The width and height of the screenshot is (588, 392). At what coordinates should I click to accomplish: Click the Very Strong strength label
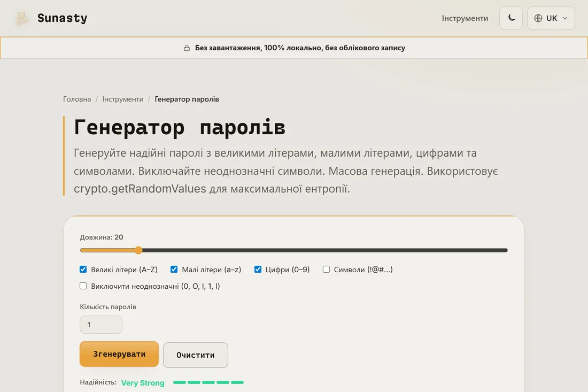(x=143, y=383)
